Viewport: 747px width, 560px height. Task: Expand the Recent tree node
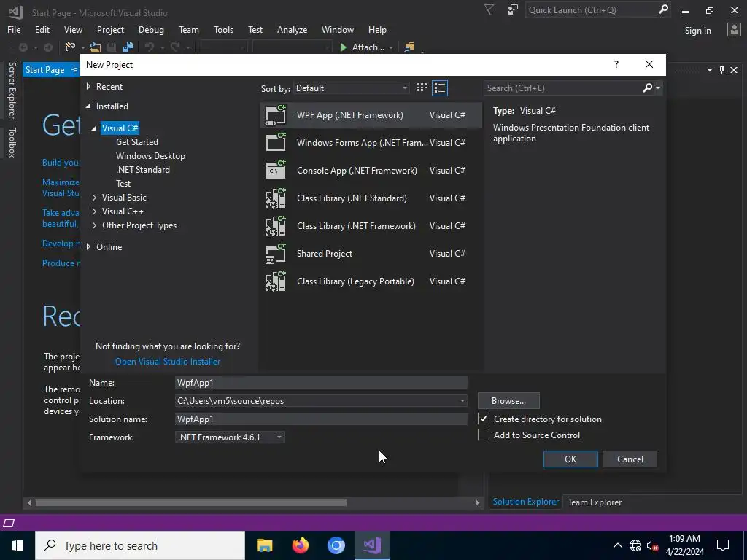[x=88, y=87]
